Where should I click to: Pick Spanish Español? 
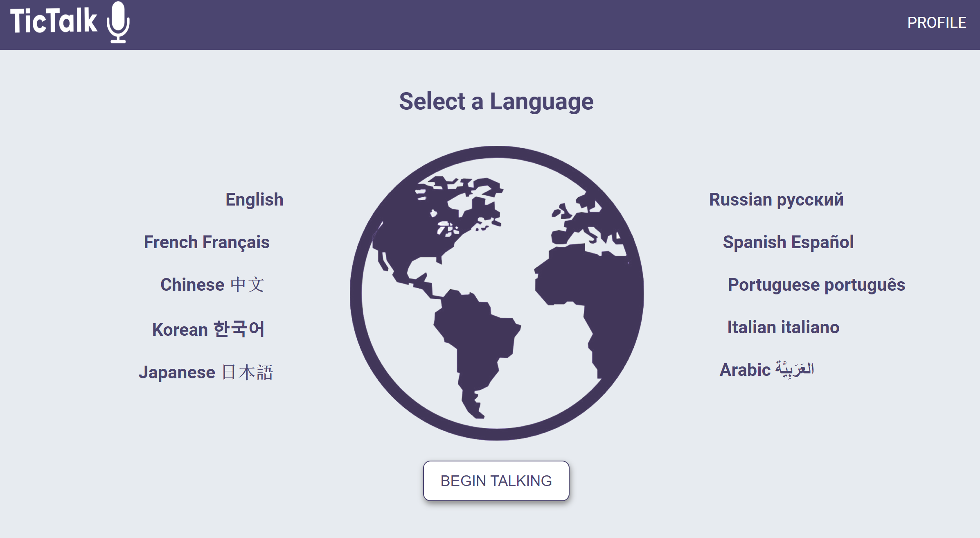(788, 242)
